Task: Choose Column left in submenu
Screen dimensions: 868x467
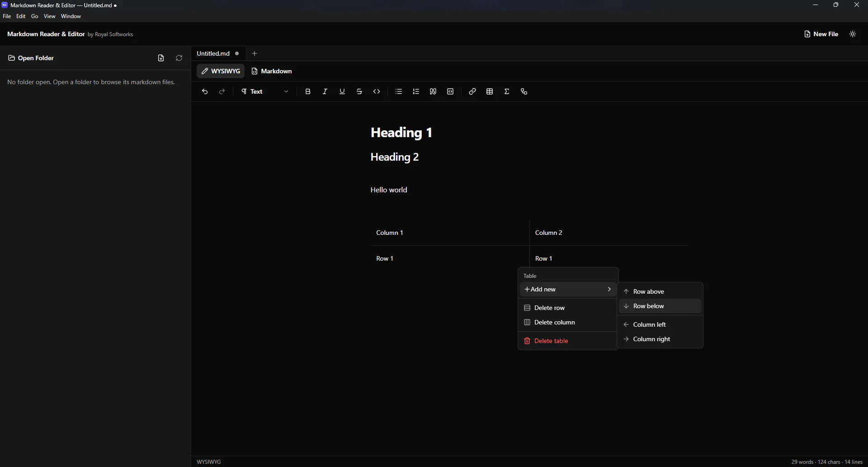Action: pos(660,324)
